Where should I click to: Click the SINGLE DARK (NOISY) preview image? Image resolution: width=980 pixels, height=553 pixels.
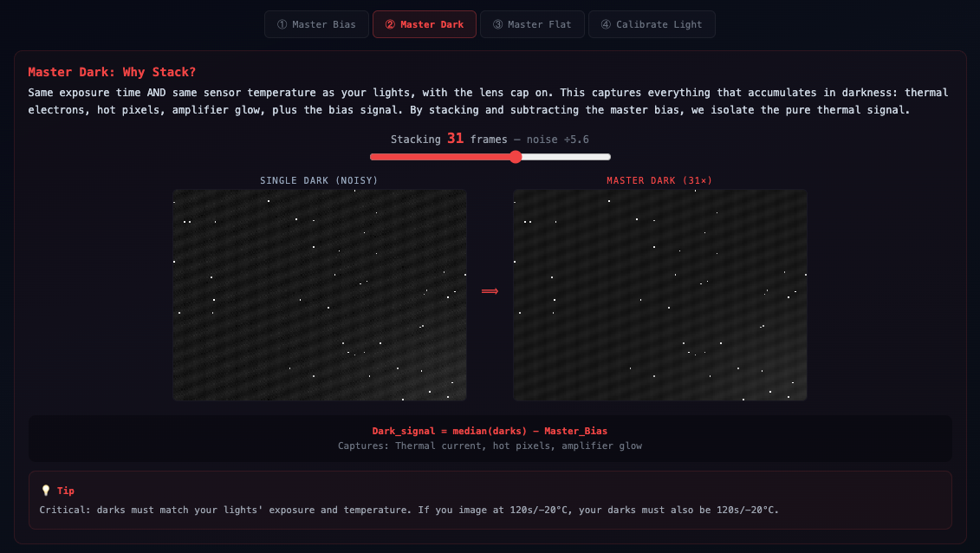point(319,294)
